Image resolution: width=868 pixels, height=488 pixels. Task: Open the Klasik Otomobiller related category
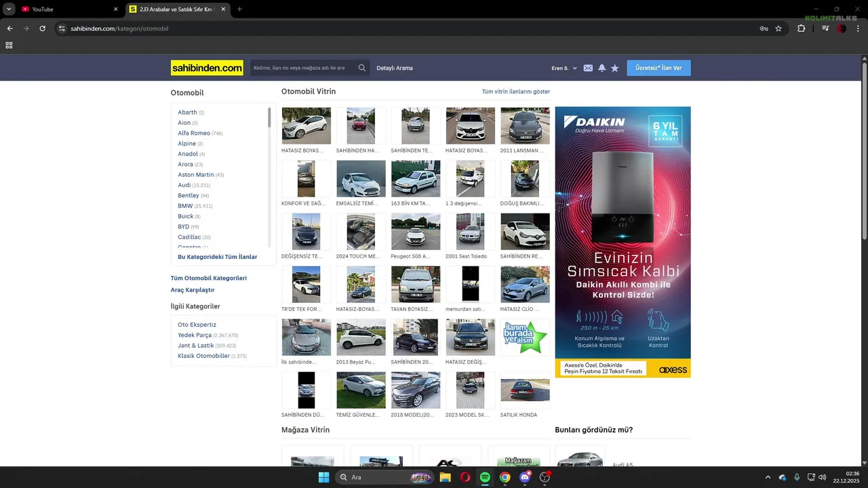[x=203, y=356]
